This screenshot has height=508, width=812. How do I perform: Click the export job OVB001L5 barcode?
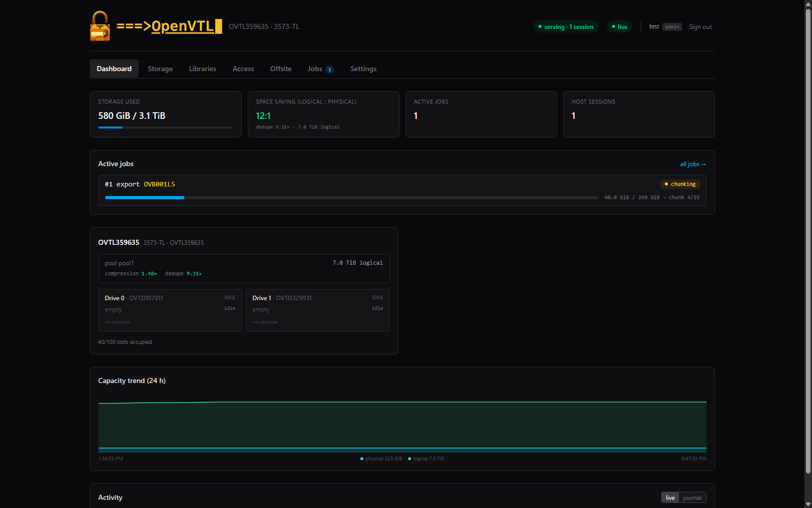[x=159, y=184]
